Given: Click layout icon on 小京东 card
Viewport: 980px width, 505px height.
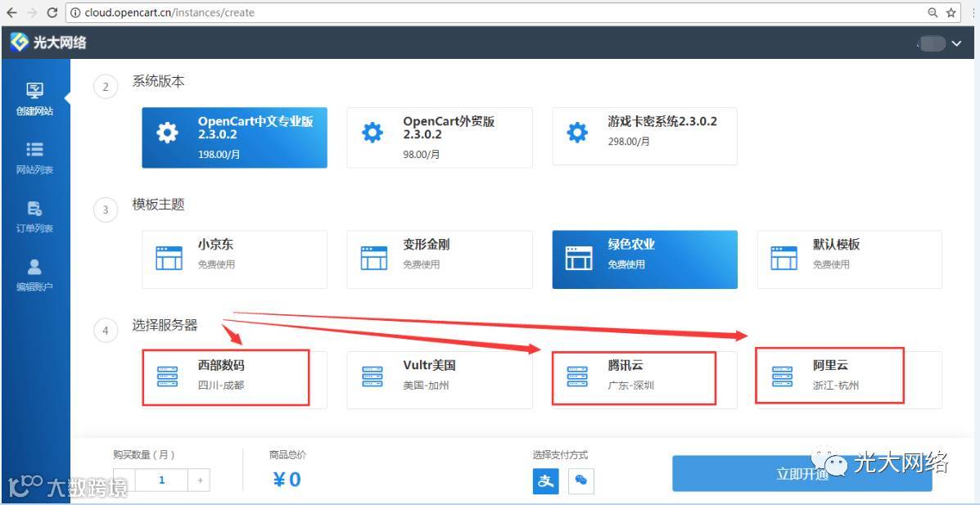Looking at the screenshot, I should tap(169, 258).
